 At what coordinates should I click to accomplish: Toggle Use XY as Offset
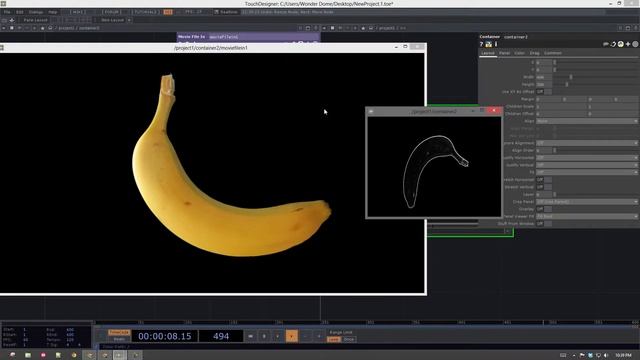coord(543,92)
